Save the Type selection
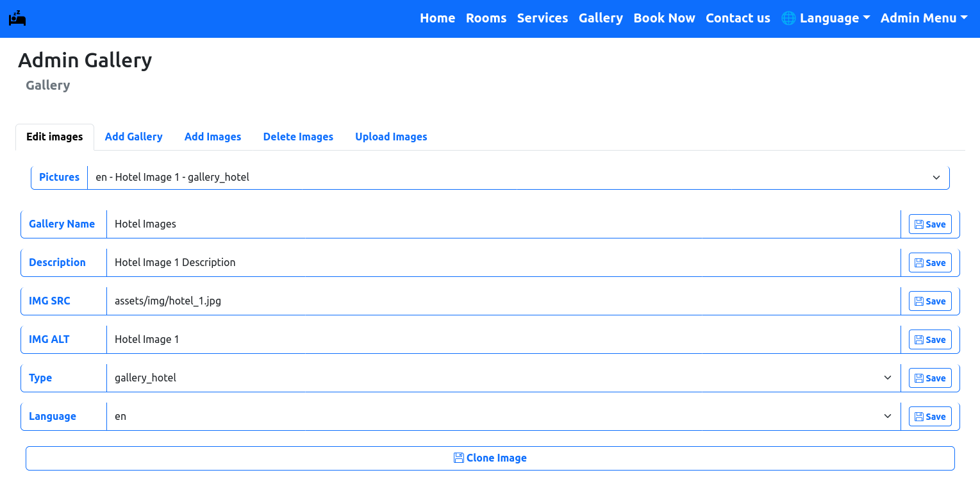Viewport: 980px width, 484px height. point(930,378)
